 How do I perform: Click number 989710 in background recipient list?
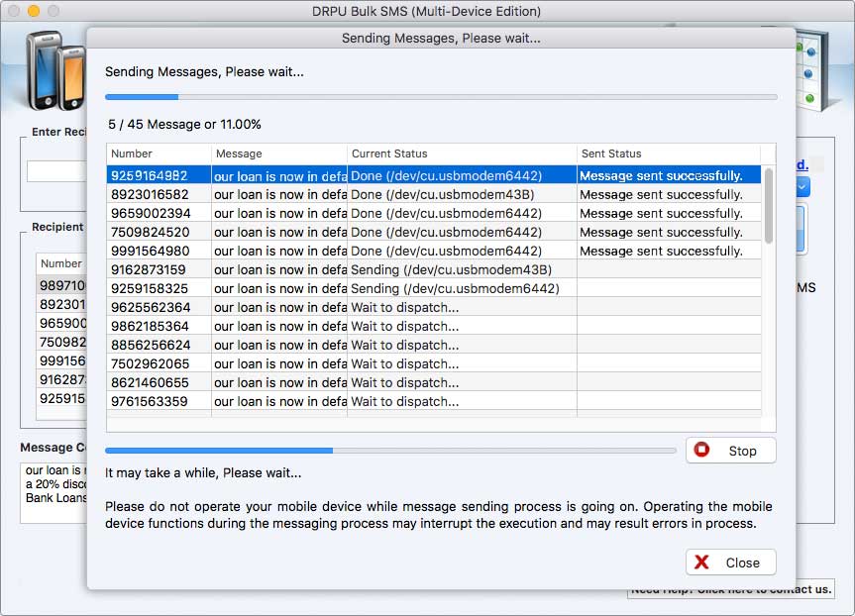tap(62, 285)
